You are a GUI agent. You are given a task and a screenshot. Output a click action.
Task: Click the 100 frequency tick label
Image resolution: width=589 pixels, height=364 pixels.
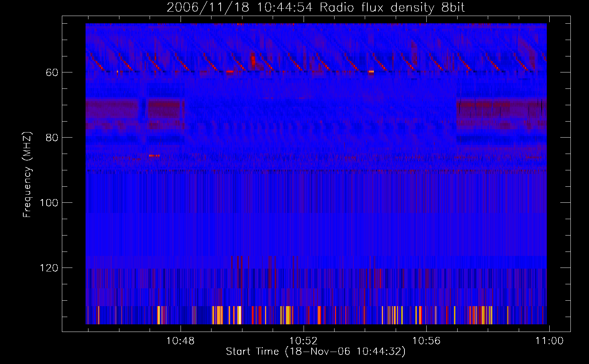pyautogui.click(x=49, y=203)
